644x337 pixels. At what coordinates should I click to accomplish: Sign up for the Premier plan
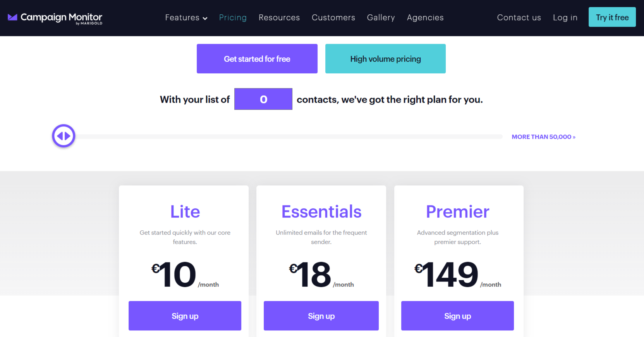(x=457, y=316)
